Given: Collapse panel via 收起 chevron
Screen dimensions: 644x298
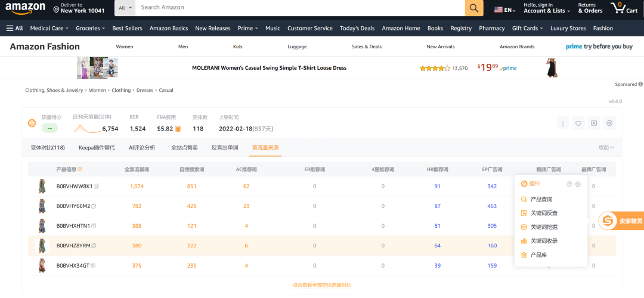Looking at the screenshot, I should click(606, 147).
